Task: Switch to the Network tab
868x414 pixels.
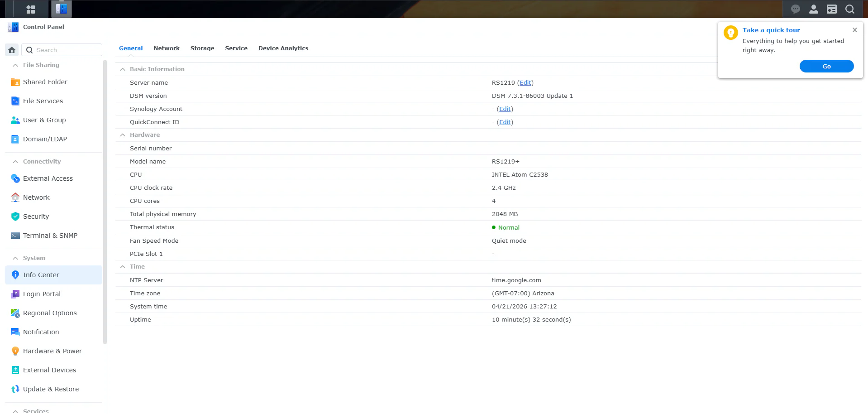Action: [167, 48]
